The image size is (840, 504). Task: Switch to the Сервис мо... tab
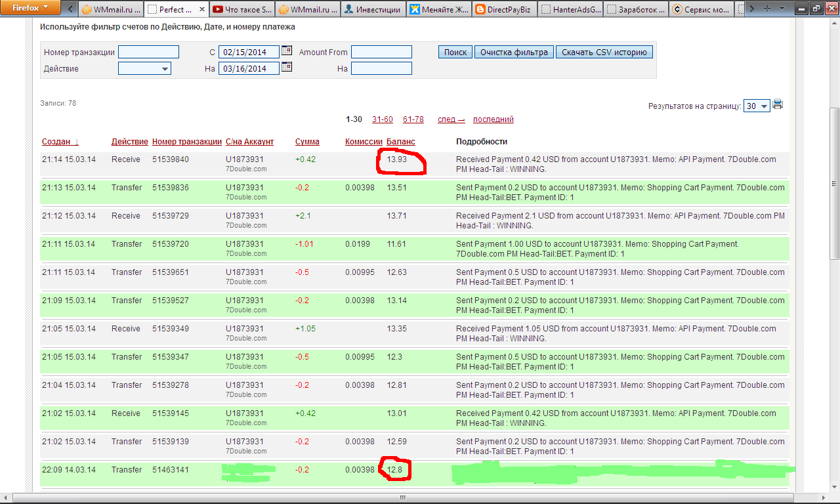coord(701,9)
